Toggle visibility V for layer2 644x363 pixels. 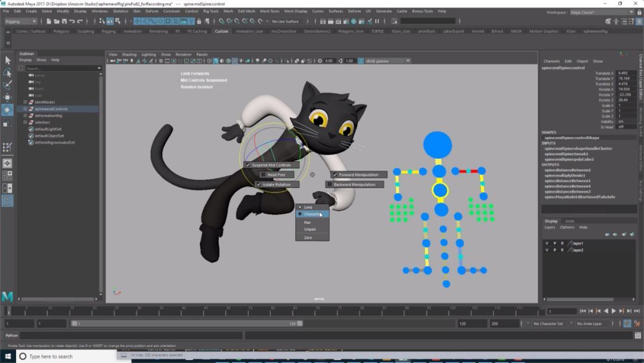tap(547, 250)
